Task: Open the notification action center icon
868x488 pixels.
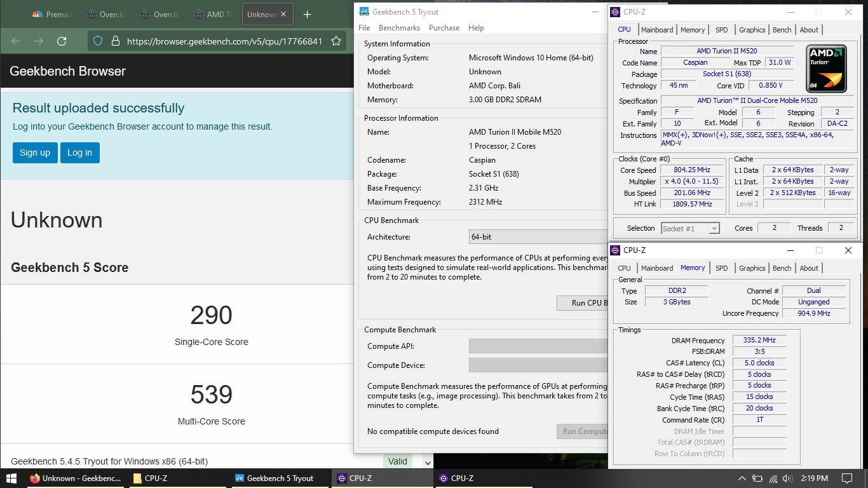Action: 847,478
